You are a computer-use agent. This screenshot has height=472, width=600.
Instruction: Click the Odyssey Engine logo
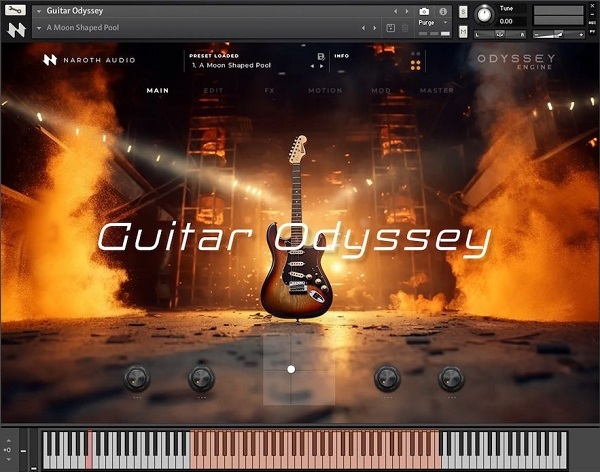click(516, 61)
